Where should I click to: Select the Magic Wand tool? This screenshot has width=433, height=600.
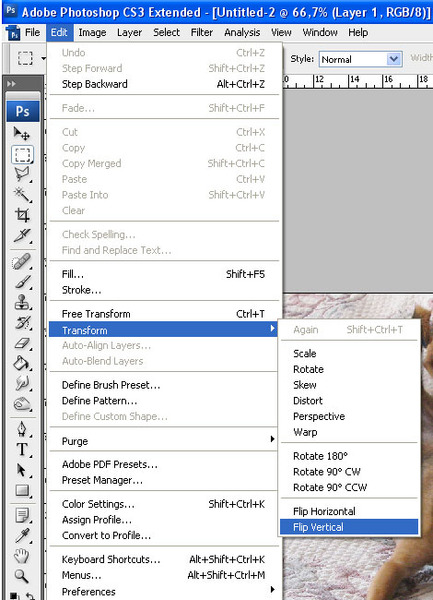tap(22, 194)
